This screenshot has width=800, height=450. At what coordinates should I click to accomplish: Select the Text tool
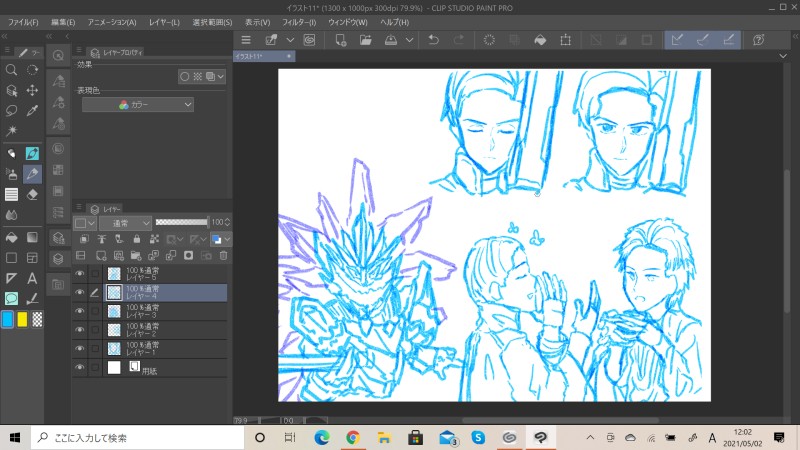[x=32, y=278]
